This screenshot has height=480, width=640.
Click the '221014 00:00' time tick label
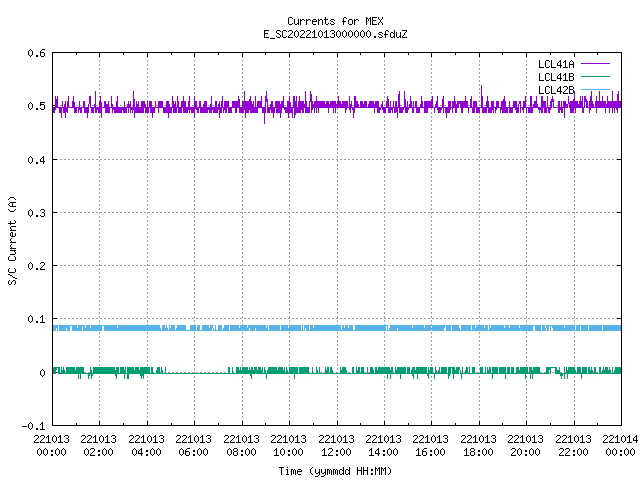point(620,445)
